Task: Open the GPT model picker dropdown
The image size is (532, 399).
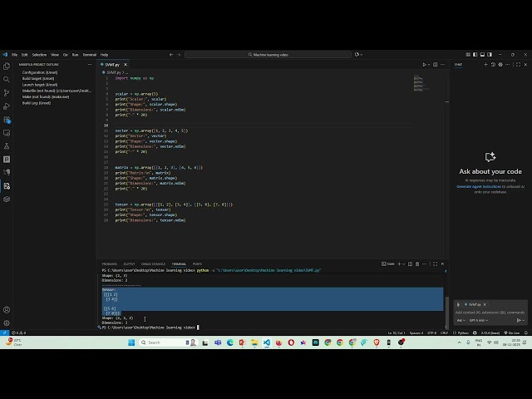Action: click(x=479, y=320)
